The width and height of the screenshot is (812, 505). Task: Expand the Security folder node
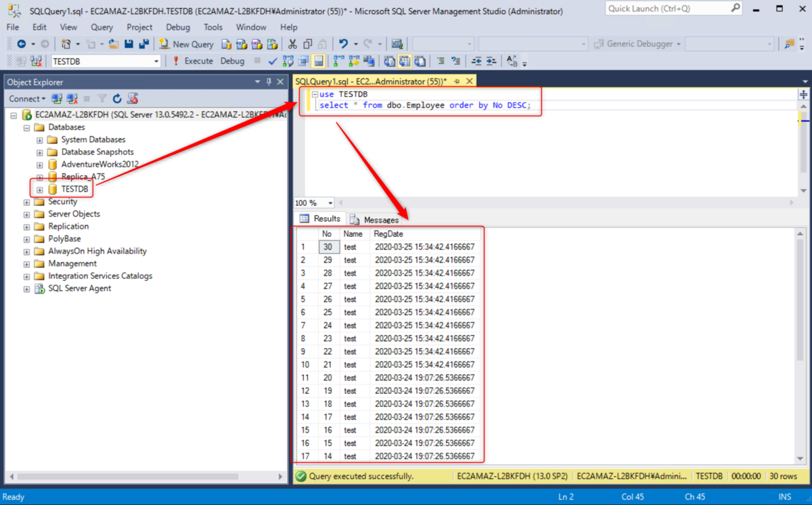click(27, 202)
